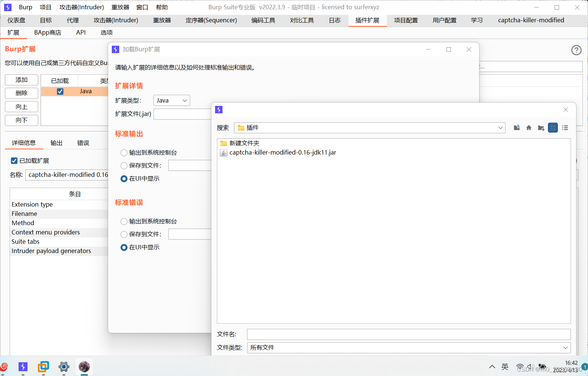The image size is (588, 376).
Task: Open the 新建文件夹 folder
Action: 240,143
